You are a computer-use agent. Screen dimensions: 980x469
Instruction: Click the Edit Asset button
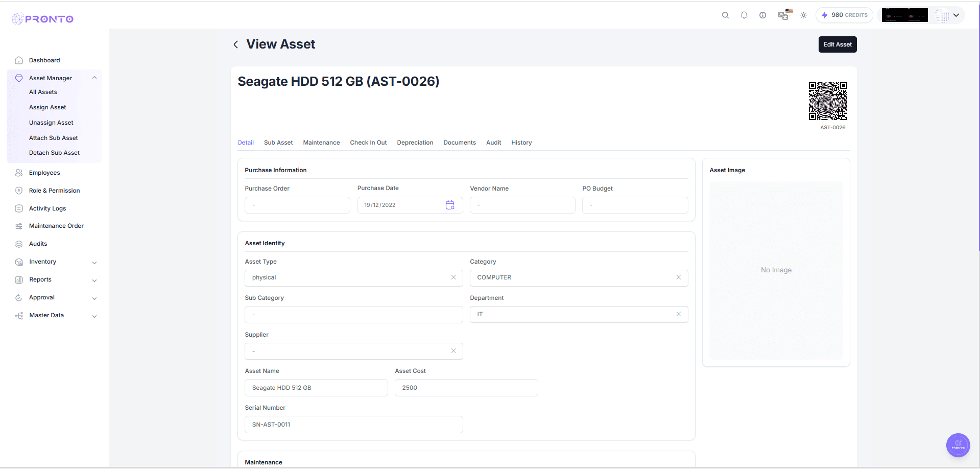pos(837,44)
